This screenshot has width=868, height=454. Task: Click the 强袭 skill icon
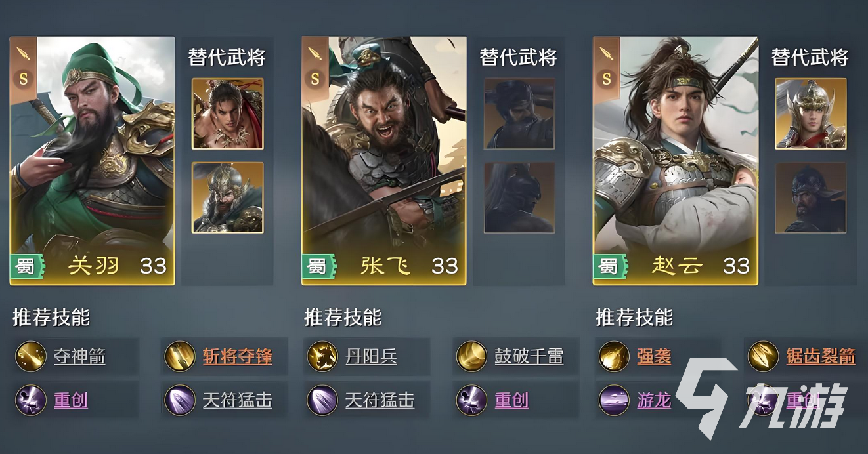614,356
